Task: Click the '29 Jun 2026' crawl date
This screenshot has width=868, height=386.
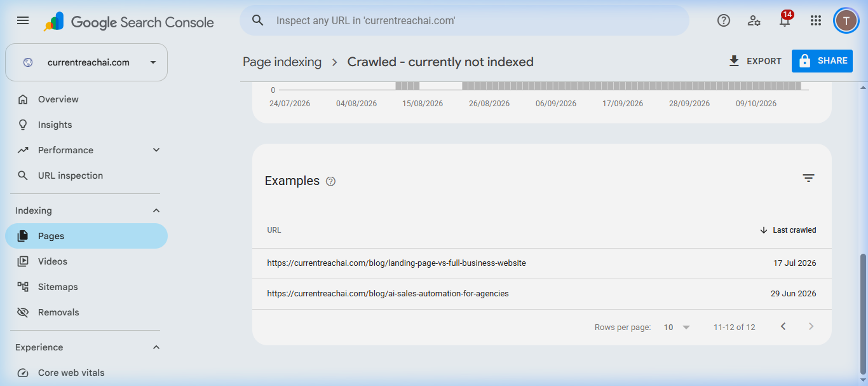Action: [793, 294]
